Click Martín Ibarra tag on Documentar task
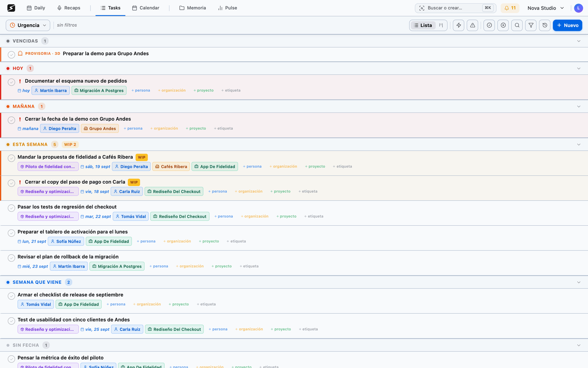 pos(50,91)
